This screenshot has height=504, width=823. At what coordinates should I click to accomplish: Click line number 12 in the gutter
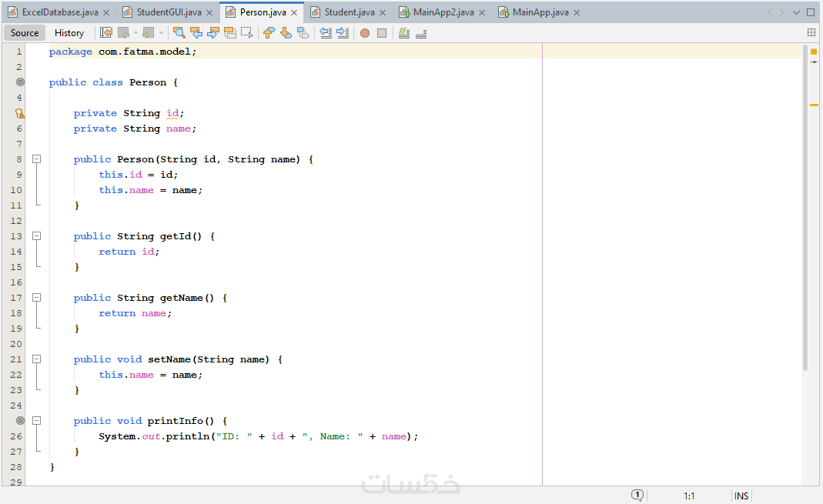coord(16,221)
